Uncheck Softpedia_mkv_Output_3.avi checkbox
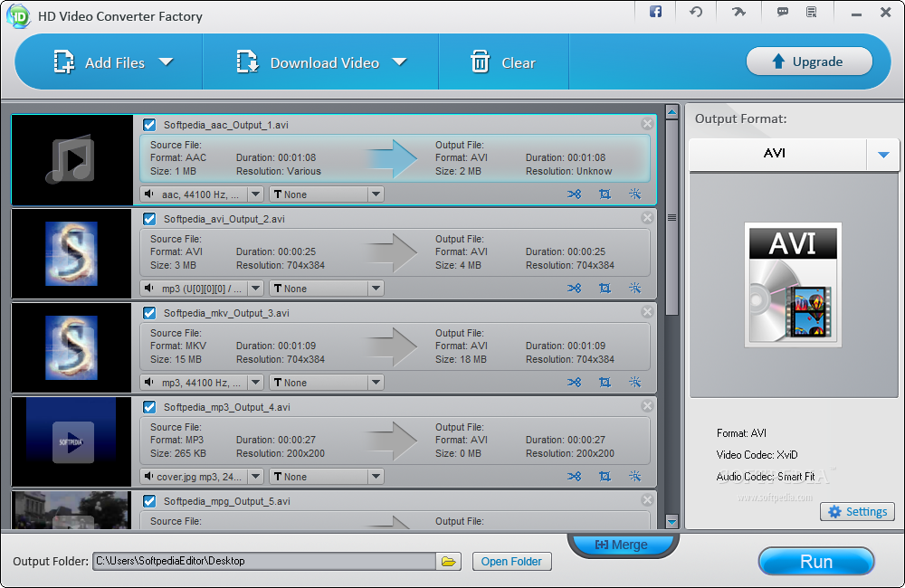The image size is (905, 588). coord(149,313)
